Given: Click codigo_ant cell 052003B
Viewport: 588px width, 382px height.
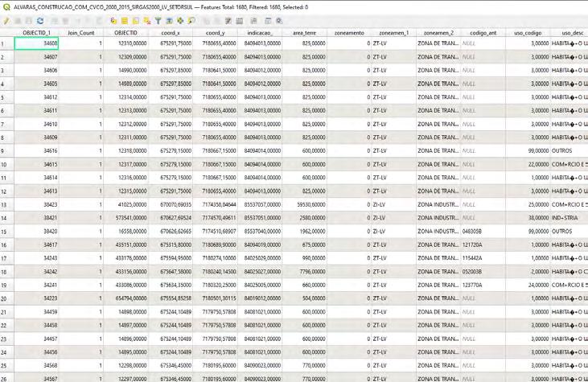Looking at the screenshot, I should click(x=483, y=272).
